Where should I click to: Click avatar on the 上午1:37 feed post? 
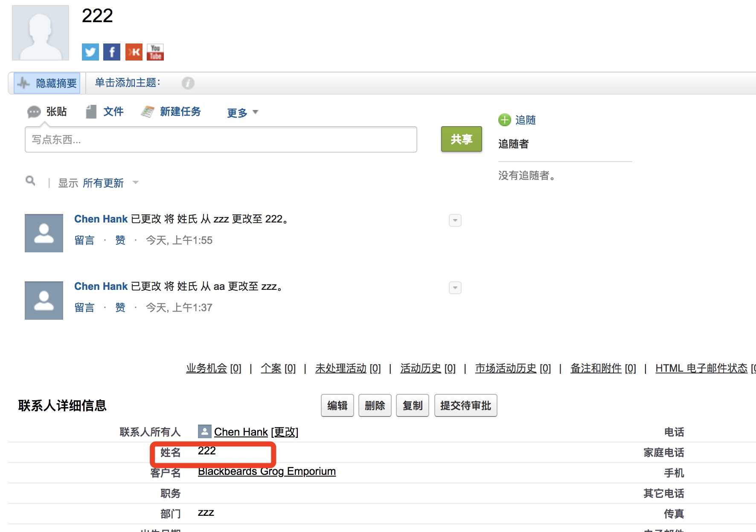point(44,301)
